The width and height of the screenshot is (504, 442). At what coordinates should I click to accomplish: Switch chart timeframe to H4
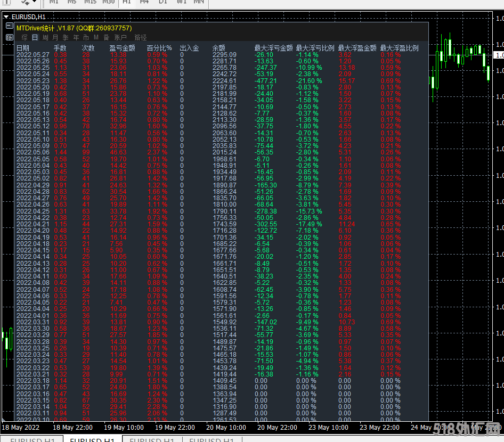point(144,2)
